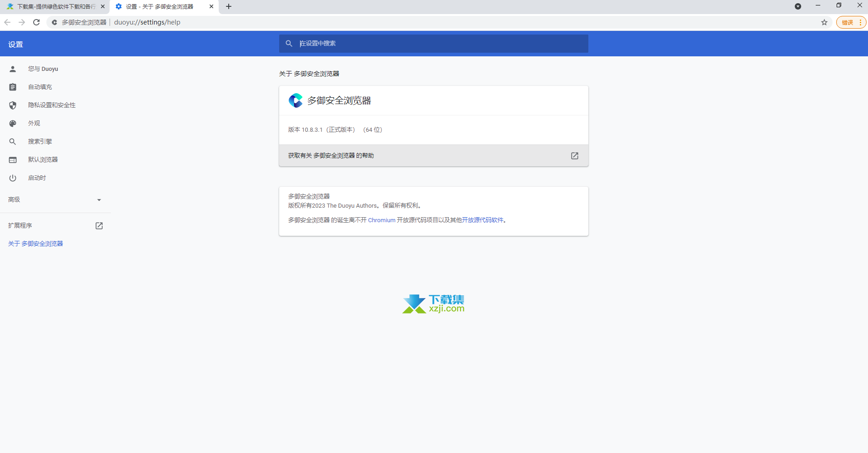Click the version text 版本 10.8.3.1

(305, 130)
